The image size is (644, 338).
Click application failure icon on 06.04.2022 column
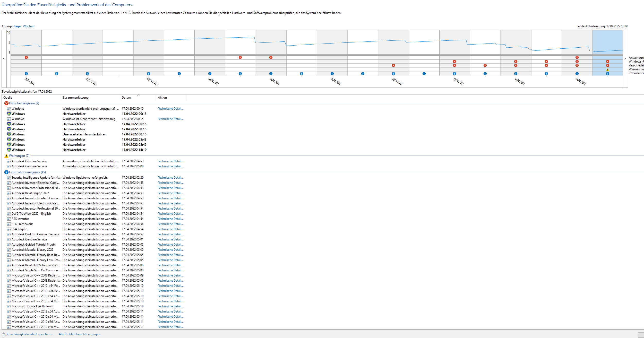point(271,57)
